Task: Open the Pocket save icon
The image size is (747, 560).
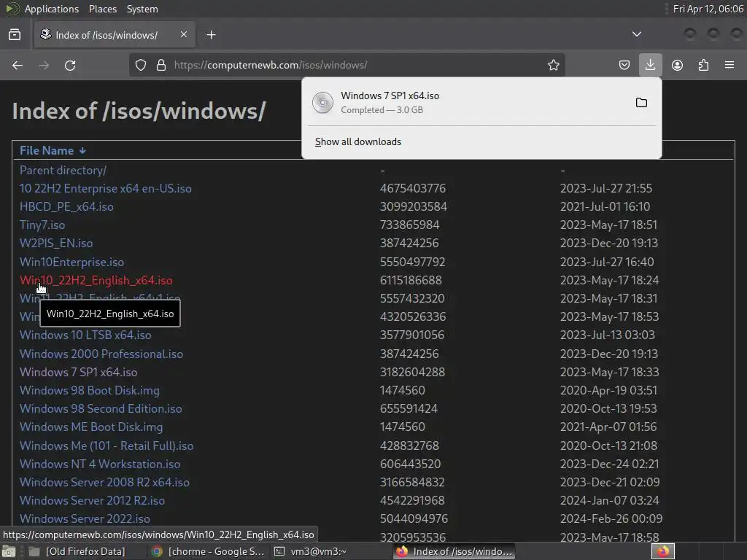Action: point(624,65)
